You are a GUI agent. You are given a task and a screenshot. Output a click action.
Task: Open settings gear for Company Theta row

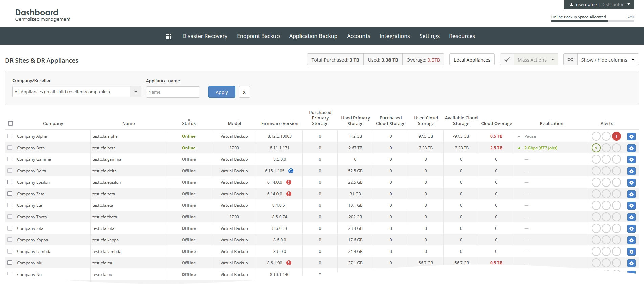tap(631, 217)
